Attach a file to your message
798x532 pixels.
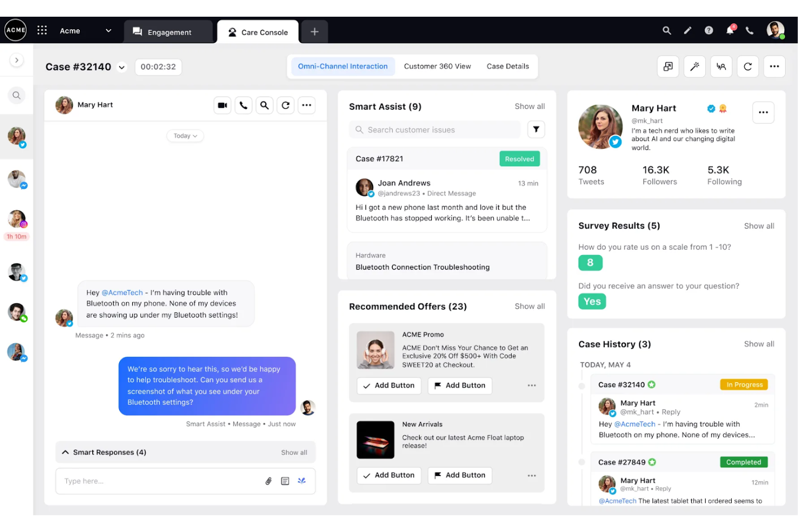(x=268, y=481)
